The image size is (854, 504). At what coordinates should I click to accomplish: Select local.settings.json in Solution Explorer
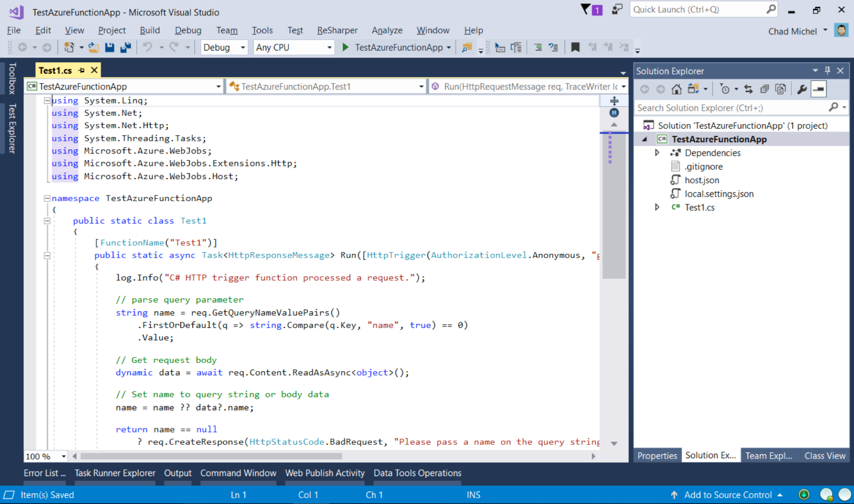[x=719, y=194]
